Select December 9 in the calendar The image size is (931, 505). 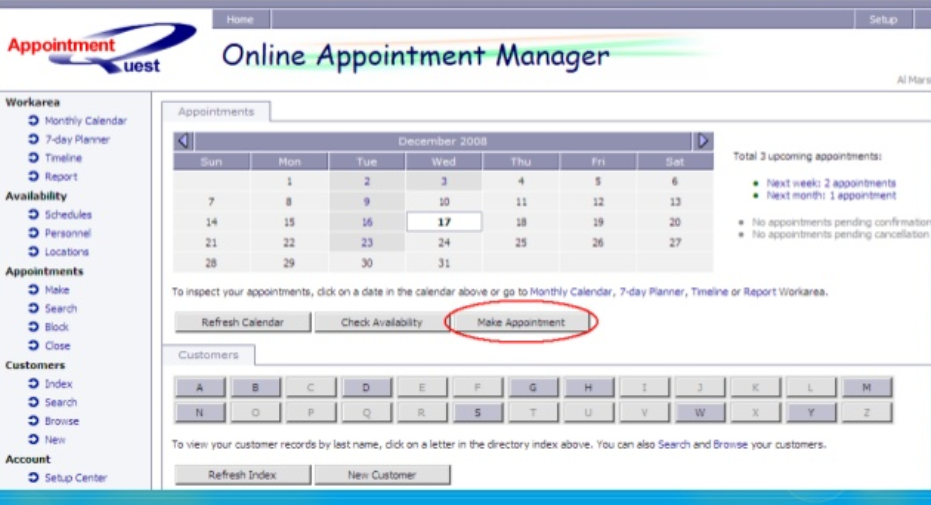[367, 202]
